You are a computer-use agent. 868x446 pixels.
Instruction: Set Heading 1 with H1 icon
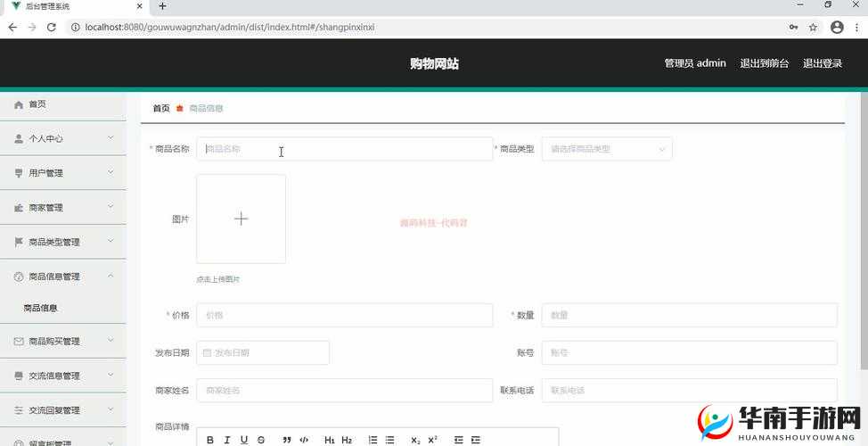pyautogui.click(x=330, y=440)
